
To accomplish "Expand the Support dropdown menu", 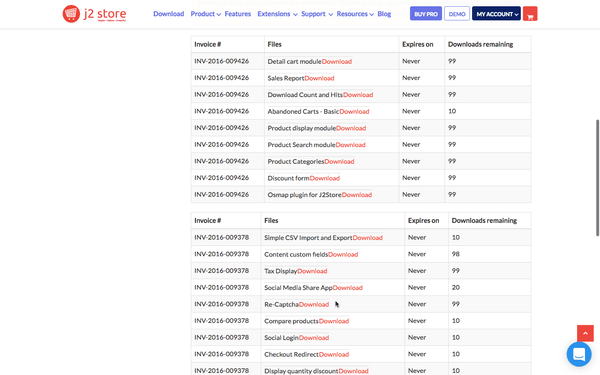I will 317,14.
